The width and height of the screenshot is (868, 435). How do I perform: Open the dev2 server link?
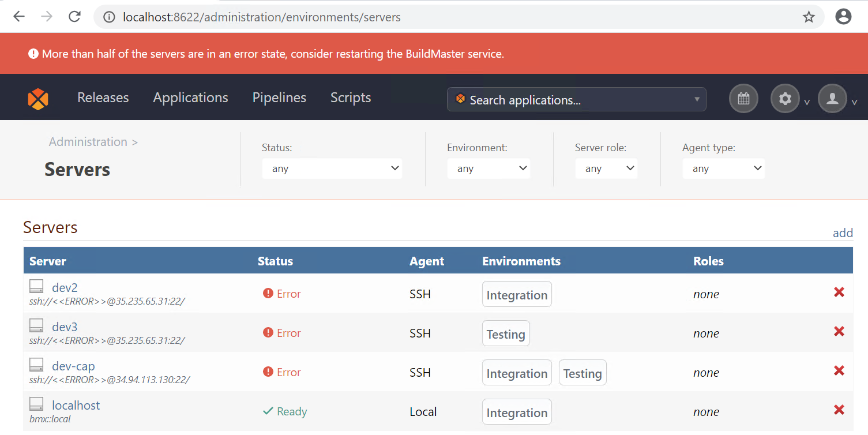pos(65,287)
